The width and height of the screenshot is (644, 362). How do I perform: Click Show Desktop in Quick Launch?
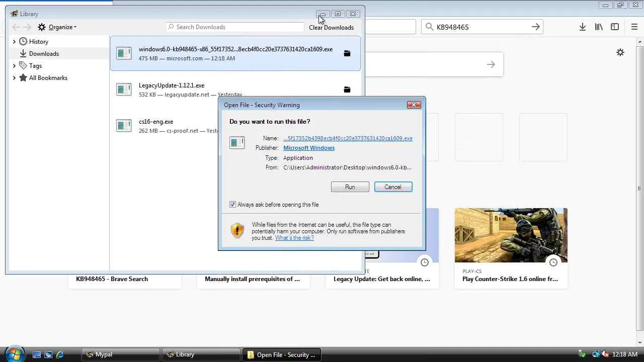coord(37,354)
